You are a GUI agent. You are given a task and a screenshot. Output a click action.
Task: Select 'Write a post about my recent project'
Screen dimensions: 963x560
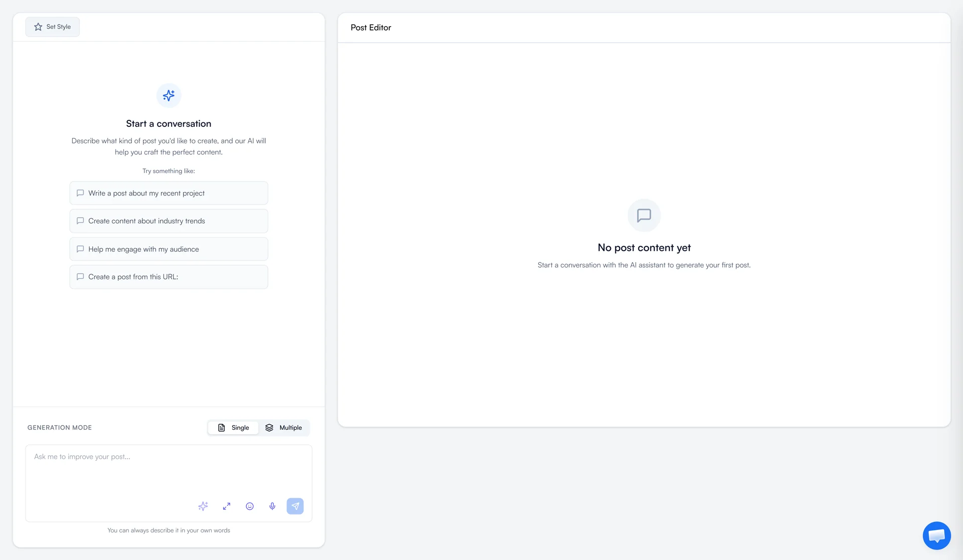(x=169, y=193)
